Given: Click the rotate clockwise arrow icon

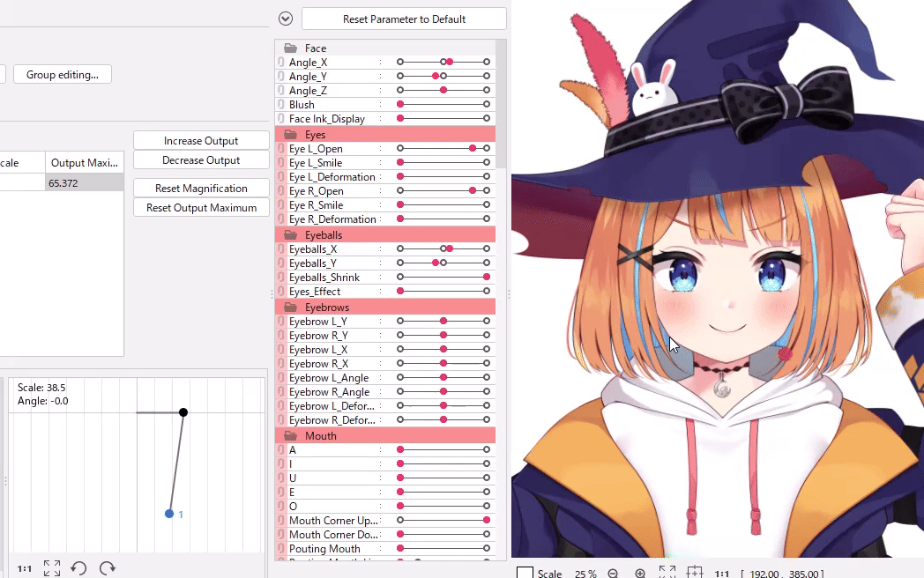Looking at the screenshot, I should click(x=108, y=568).
